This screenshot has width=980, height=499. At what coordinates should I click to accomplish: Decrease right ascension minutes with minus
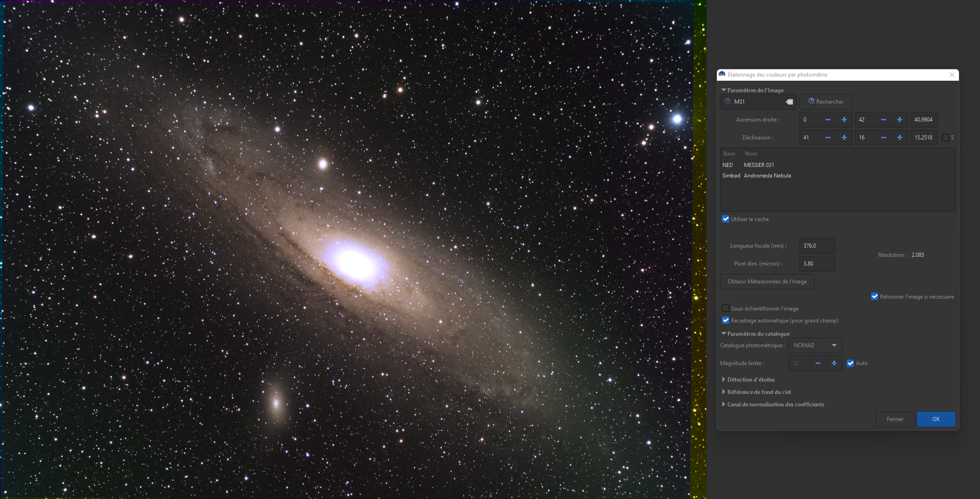click(x=883, y=120)
